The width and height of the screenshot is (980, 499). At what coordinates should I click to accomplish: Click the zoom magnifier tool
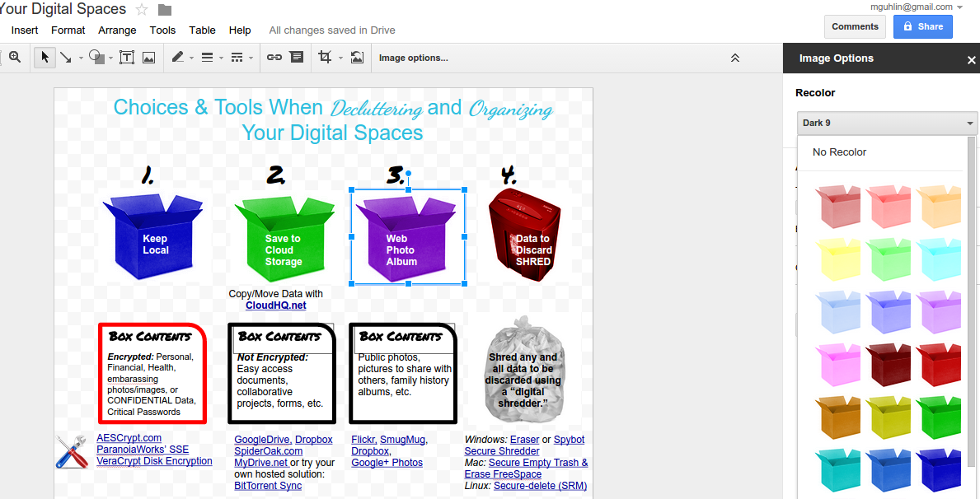click(14, 58)
